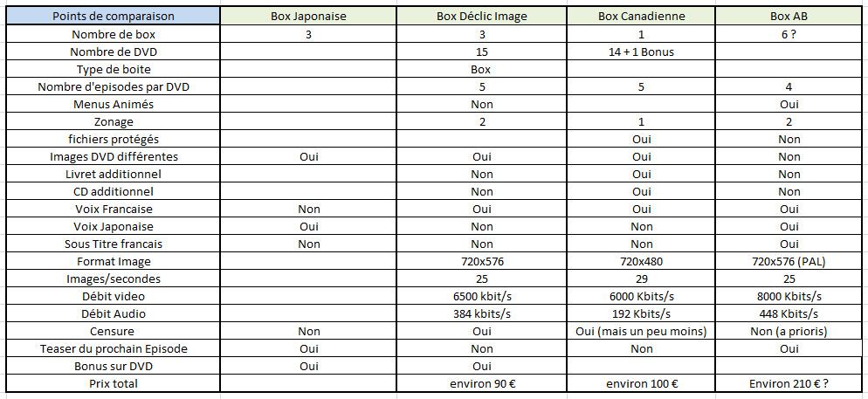This screenshot has width=868, height=399.
Task: Select the '6500 kbit/s' cell
Action: [482, 296]
